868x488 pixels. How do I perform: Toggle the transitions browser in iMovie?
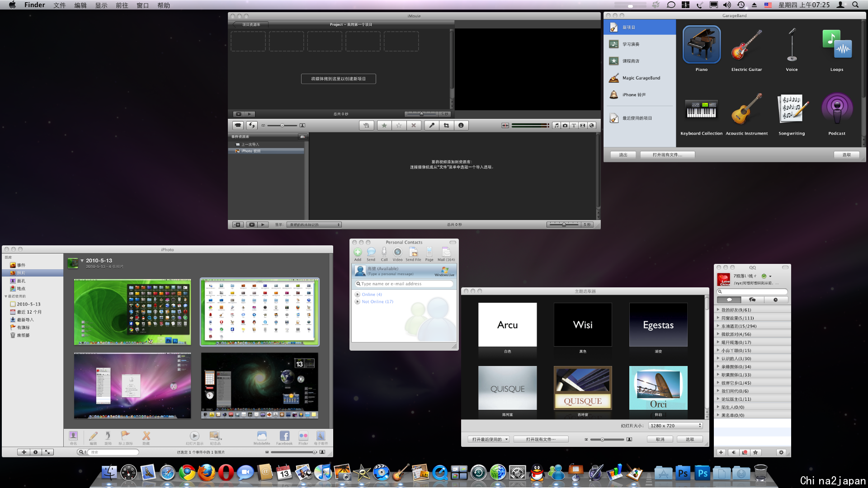click(x=582, y=125)
